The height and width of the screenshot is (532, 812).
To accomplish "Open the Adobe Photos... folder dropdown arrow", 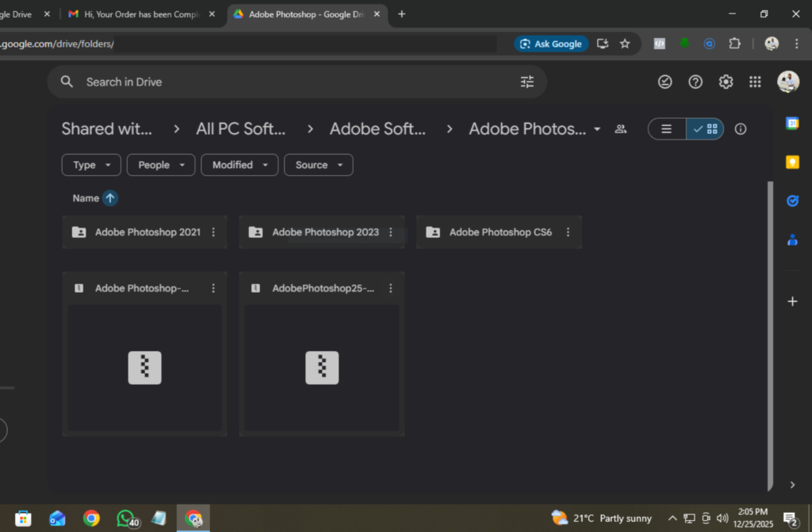I will [x=597, y=129].
